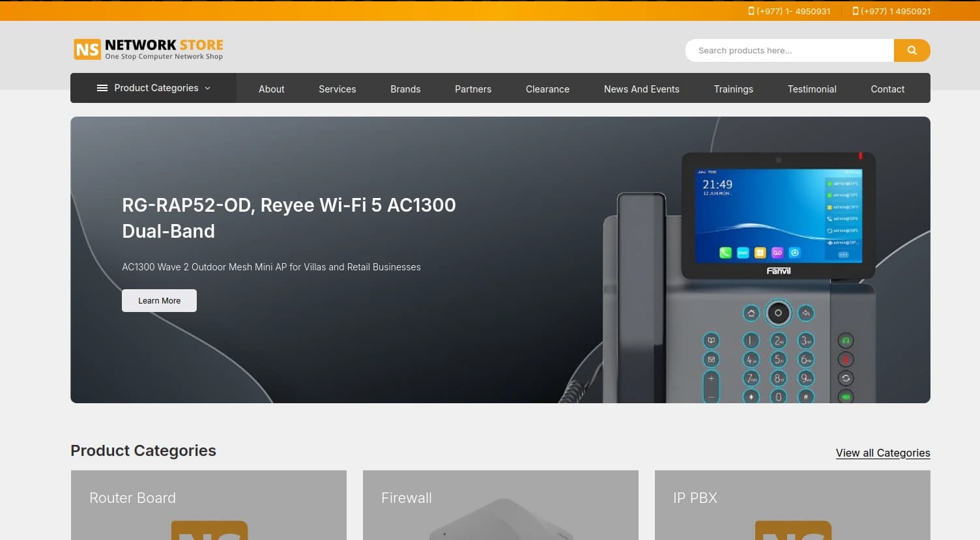This screenshot has width=980, height=540.
Task: Focus the Search products here field
Action: [788, 50]
